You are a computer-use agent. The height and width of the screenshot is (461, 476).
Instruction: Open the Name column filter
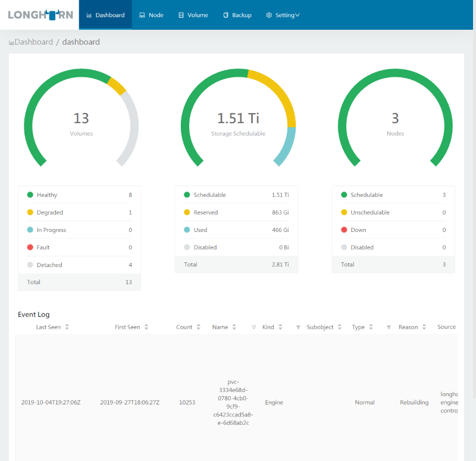[x=254, y=327]
